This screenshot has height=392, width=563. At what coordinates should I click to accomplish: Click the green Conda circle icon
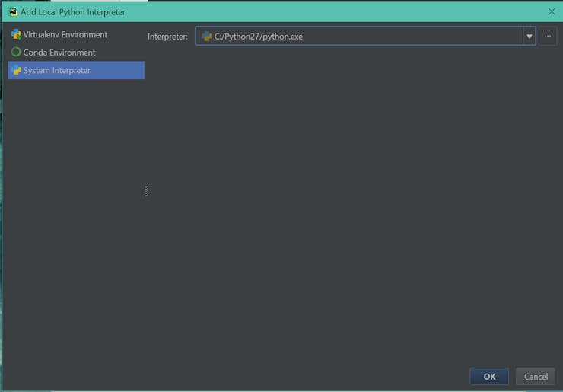16,52
